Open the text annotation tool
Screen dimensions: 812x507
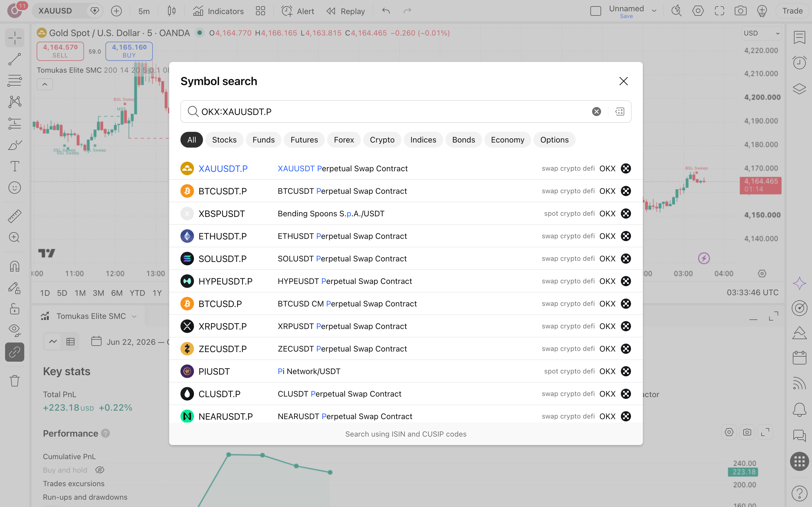click(14, 166)
